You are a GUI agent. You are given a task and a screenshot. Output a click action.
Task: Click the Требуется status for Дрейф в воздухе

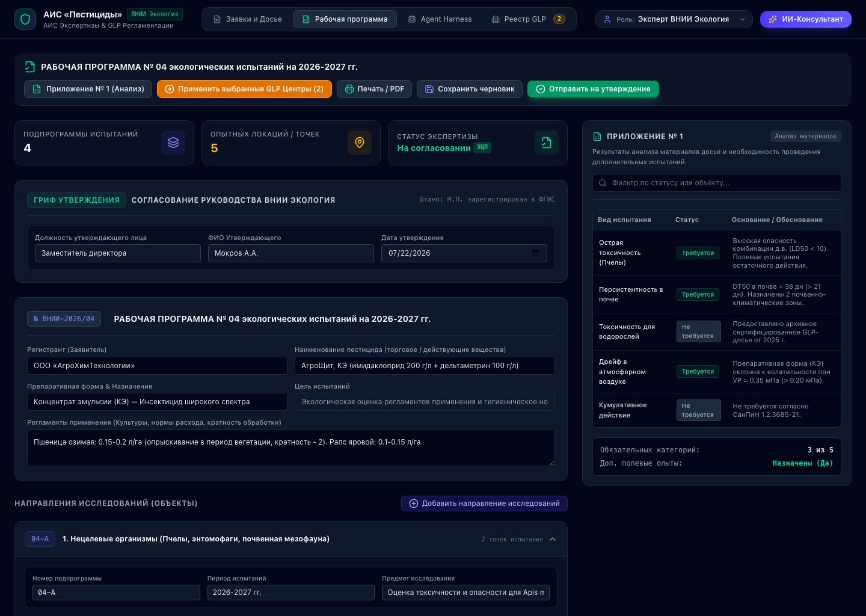tap(698, 372)
